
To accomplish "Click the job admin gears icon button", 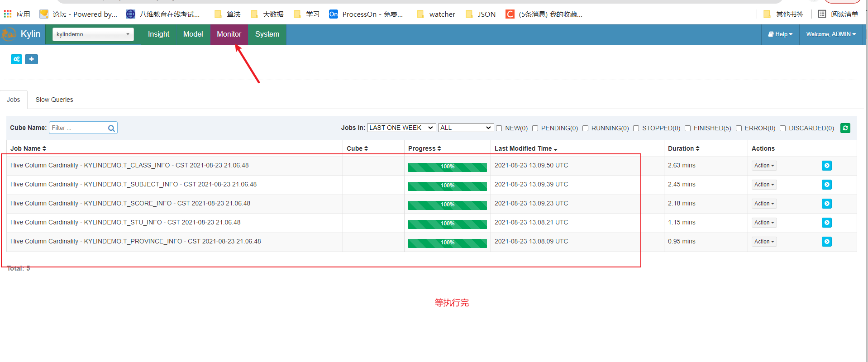I will point(16,59).
